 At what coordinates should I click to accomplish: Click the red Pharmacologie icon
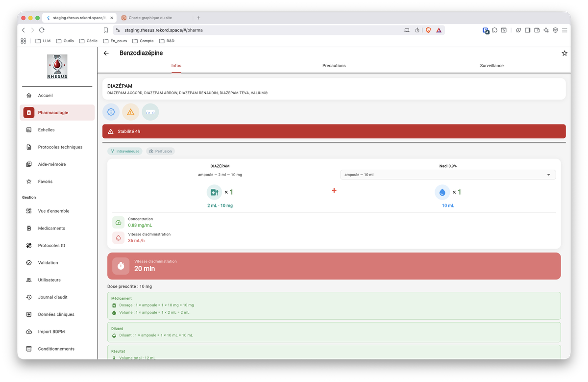pos(29,112)
